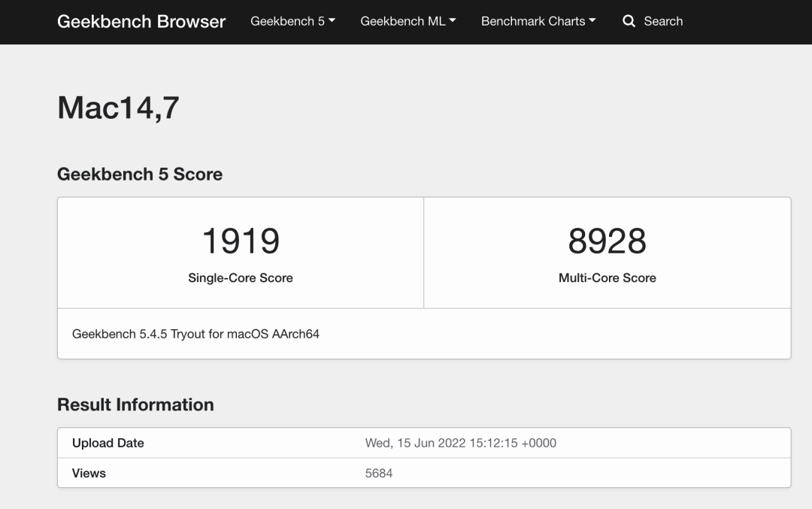Viewport: 812px width, 509px height.
Task: Select the Multi-Core Score label
Action: pos(607,278)
